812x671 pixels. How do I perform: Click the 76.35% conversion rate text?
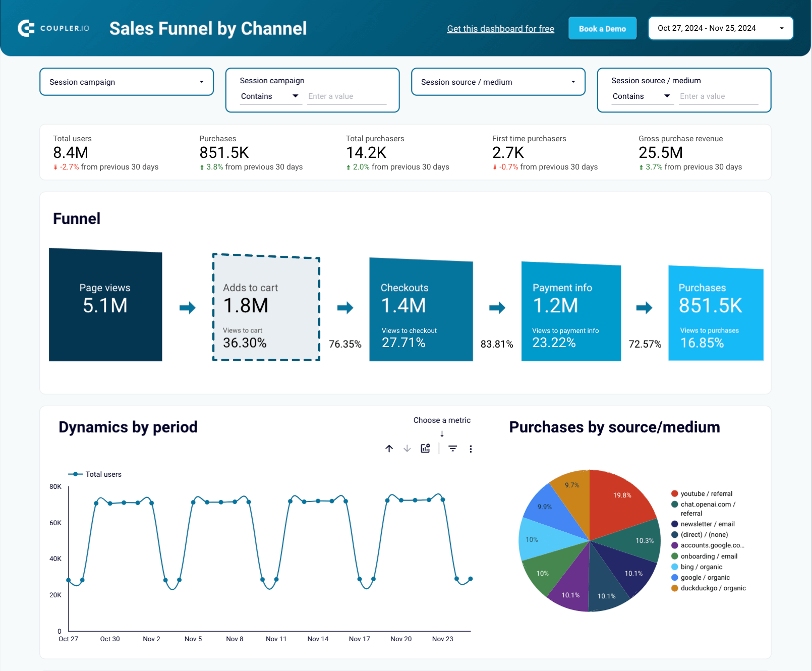(x=345, y=344)
